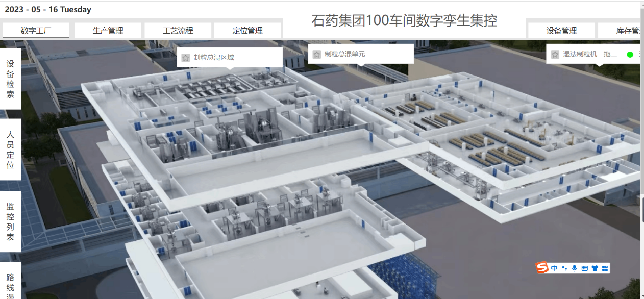Viewport: 644px width, 299px height.
Task: Toggle Chinese/English mode on IME bar
Action: pos(554,268)
